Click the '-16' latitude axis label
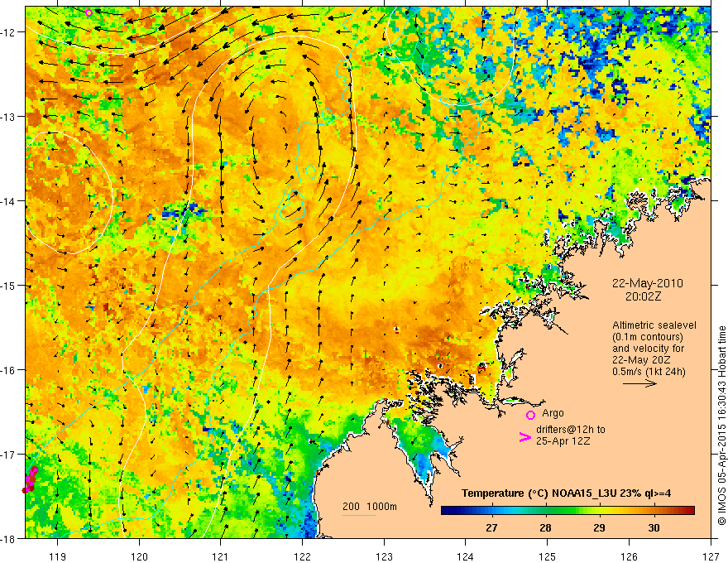The height and width of the screenshot is (563, 728). point(8,370)
